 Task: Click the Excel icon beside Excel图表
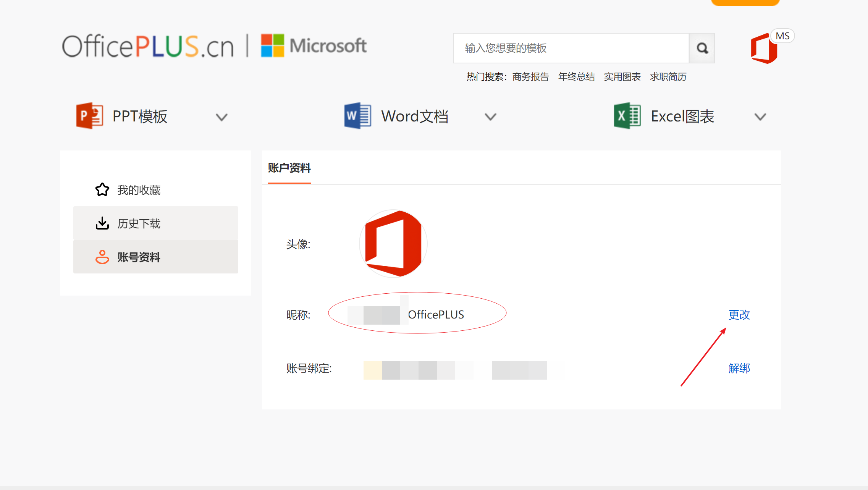click(627, 116)
